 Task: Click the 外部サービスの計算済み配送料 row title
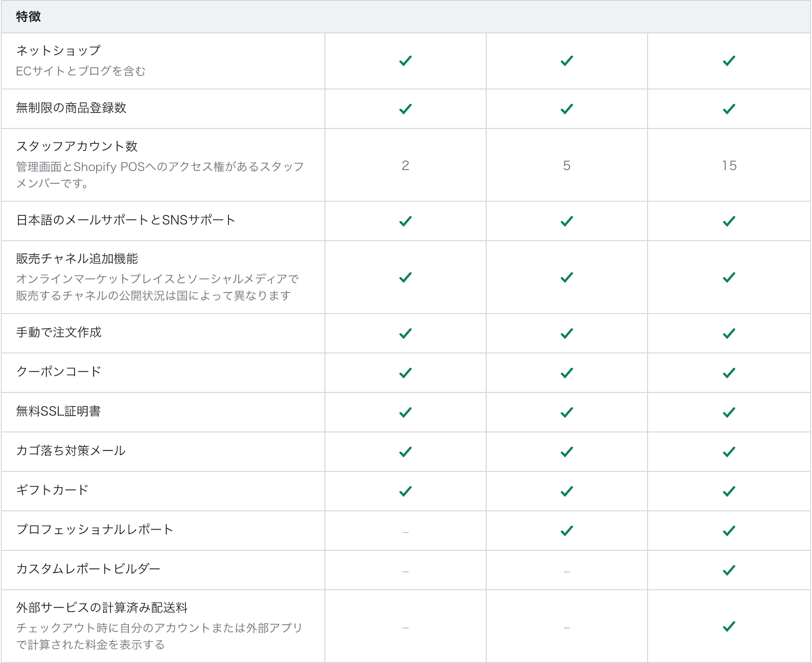(102, 608)
